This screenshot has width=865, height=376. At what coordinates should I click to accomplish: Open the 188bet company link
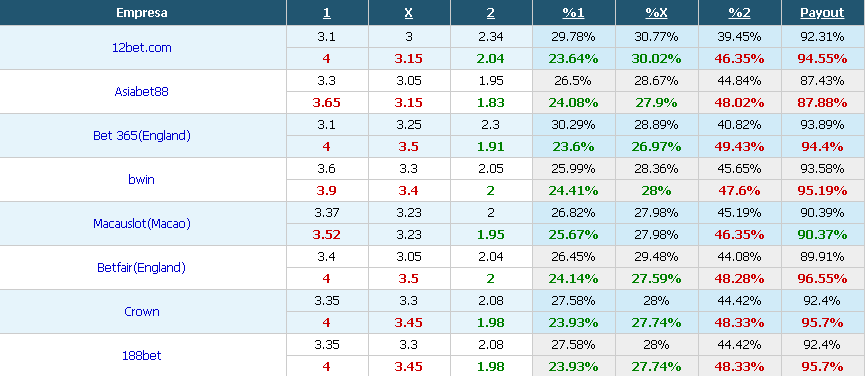[x=142, y=356]
